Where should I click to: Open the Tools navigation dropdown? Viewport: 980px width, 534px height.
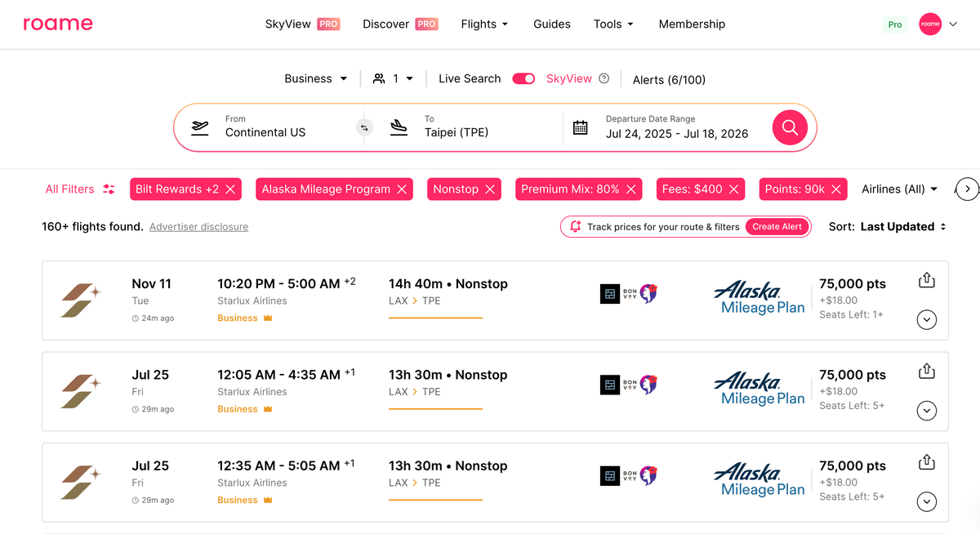click(614, 24)
